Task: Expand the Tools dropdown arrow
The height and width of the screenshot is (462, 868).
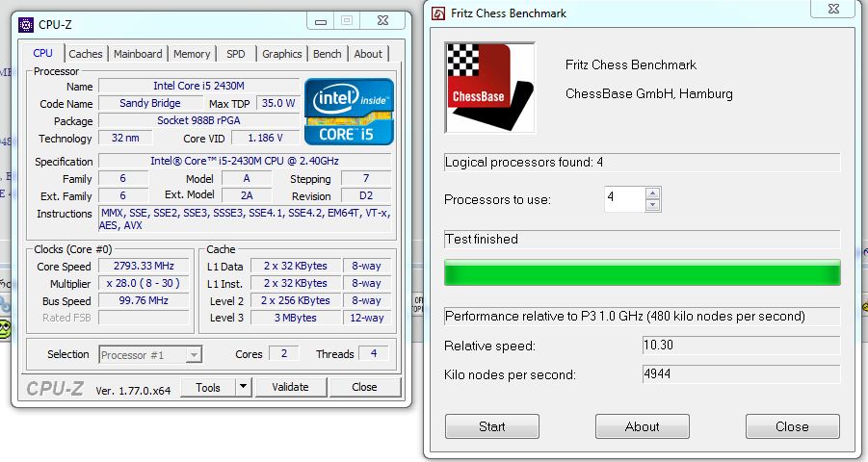Action: [243, 387]
